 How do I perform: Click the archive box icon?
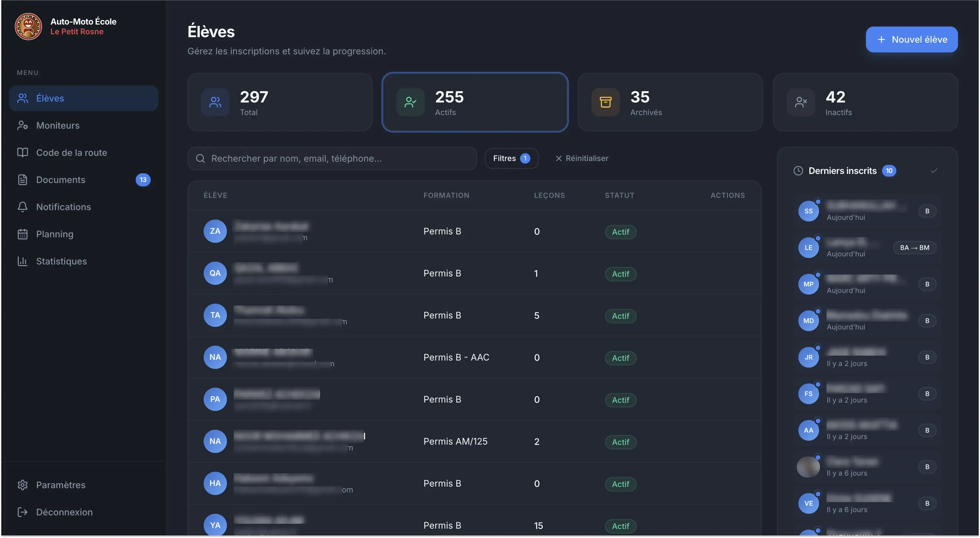coord(605,102)
